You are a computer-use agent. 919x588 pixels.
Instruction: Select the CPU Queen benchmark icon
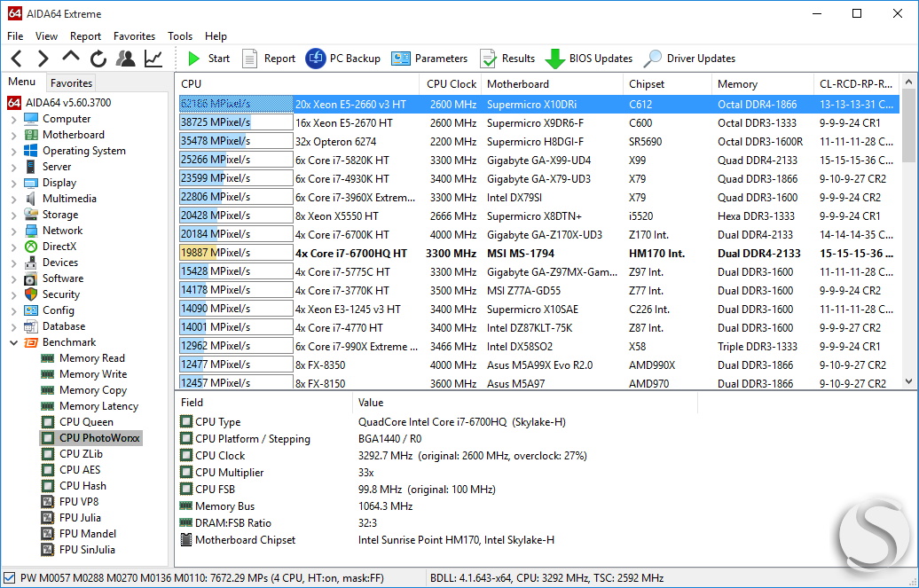click(x=48, y=422)
